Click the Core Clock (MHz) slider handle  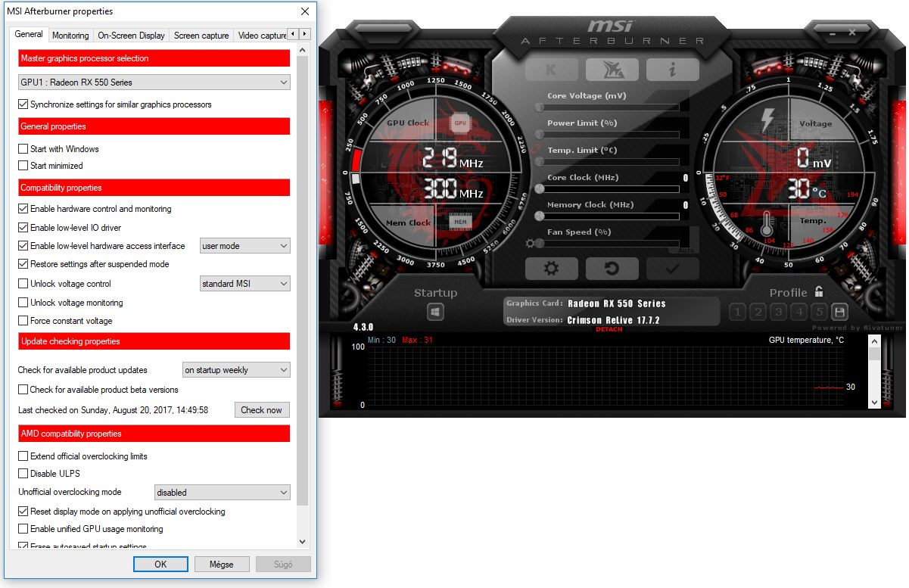[540, 189]
